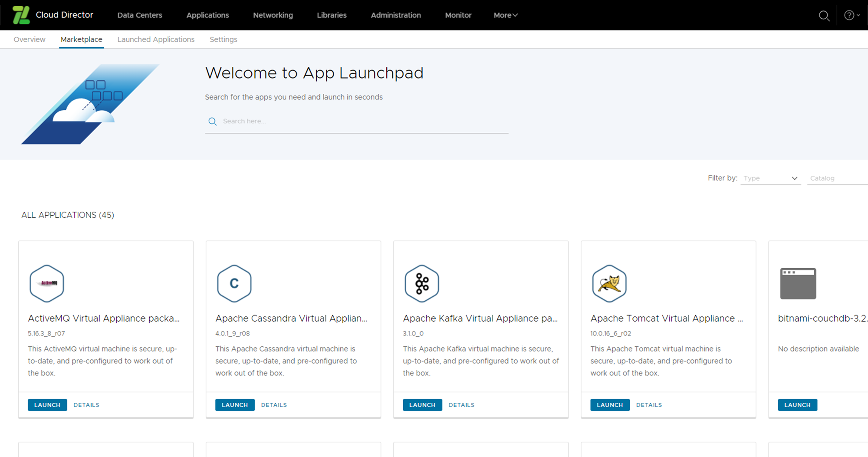Launch the Apache Kafka appliance
This screenshot has height=457, width=868.
422,405
